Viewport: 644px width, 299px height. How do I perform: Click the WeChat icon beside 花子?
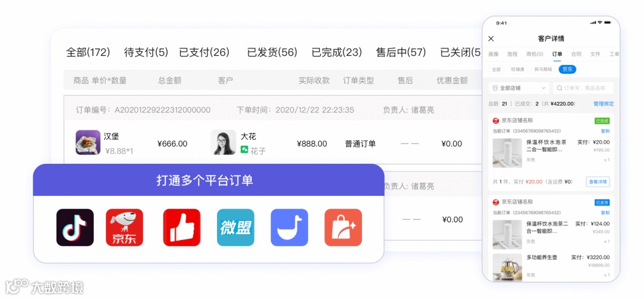point(244,150)
